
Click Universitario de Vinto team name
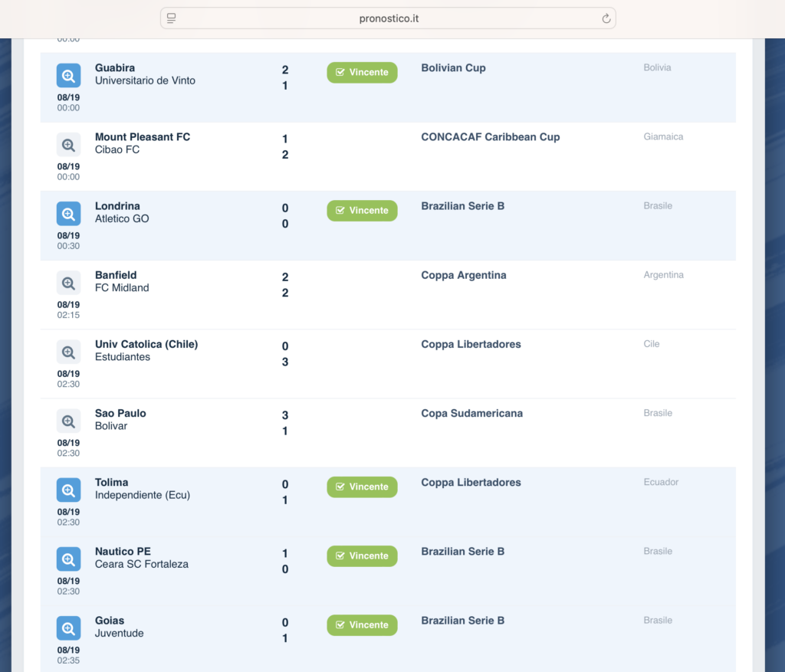pos(145,80)
